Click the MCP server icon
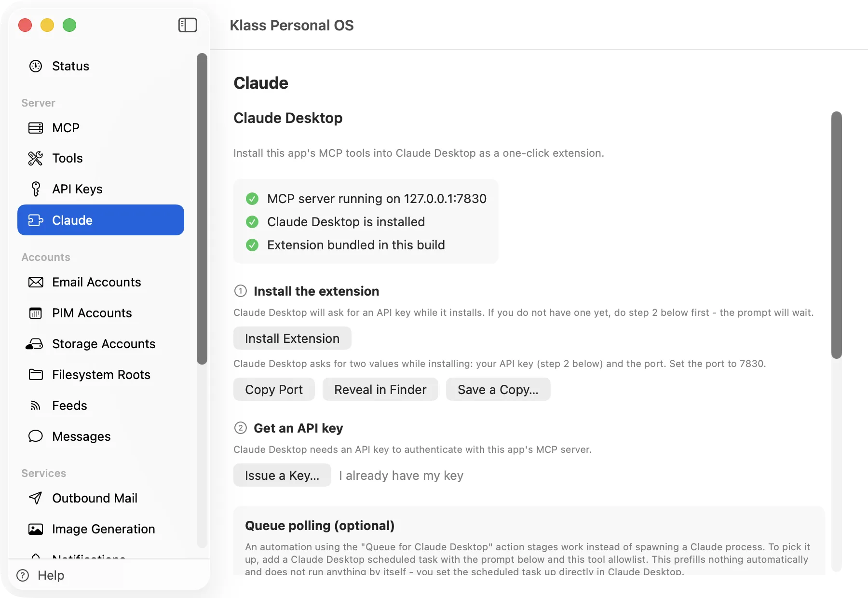The image size is (868, 598). click(x=36, y=128)
